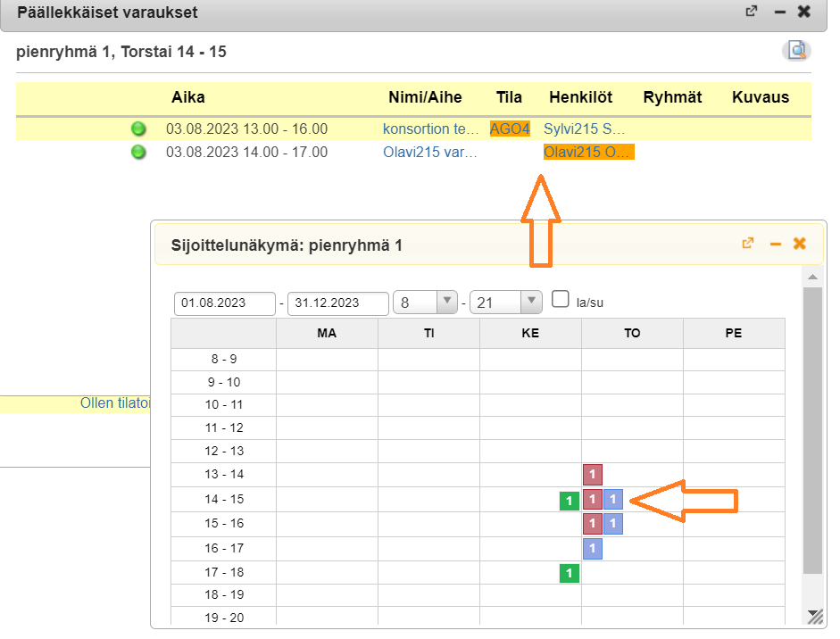840x639 pixels.
Task: Click the orange AGO4 room tag
Action: tap(510, 129)
